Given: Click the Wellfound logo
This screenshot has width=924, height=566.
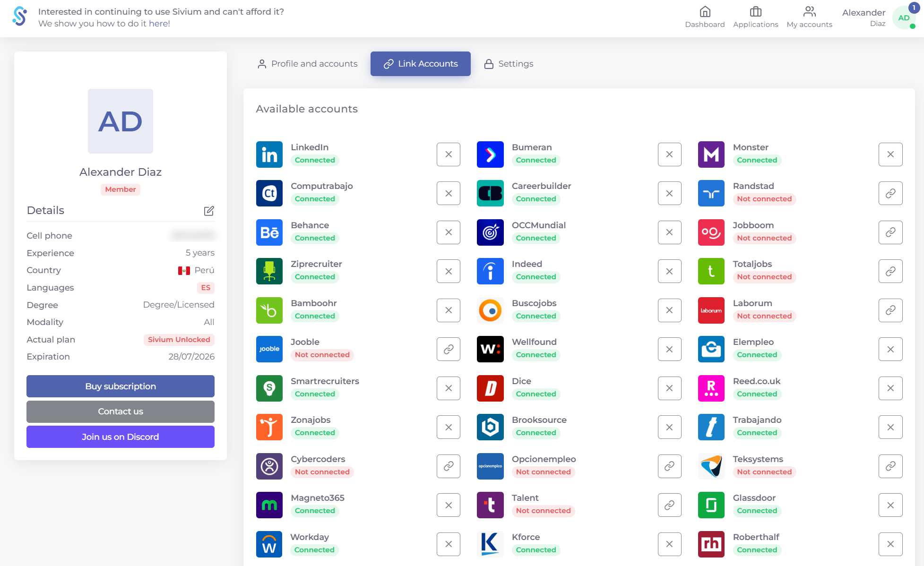Looking at the screenshot, I should (x=490, y=349).
